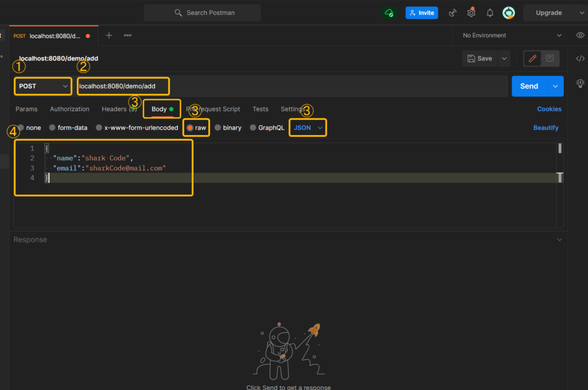This screenshot has height=390, width=588.
Task: Expand the Send options arrow
Action: click(555, 86)
